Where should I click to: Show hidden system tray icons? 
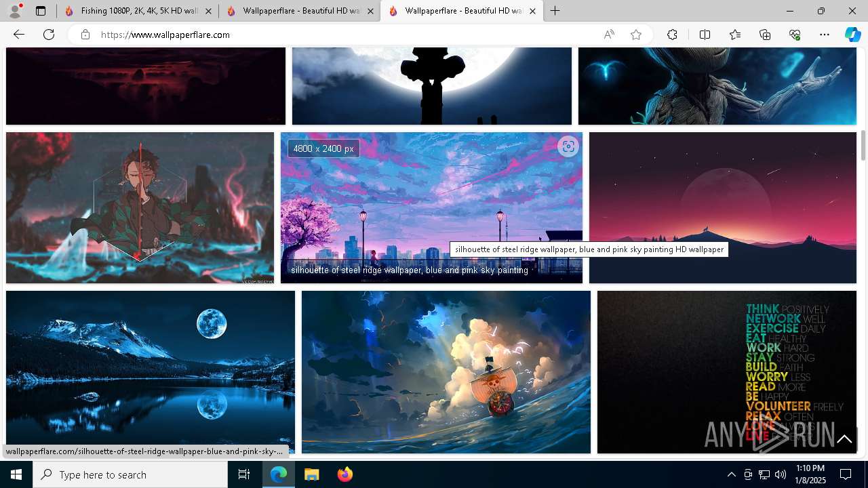click(x=731, y=474)
